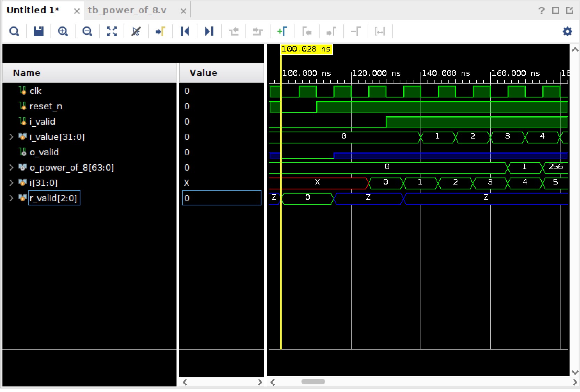Select the reset_n signal
Viewport: 580px width, 392px height.
click(x=46, y=106)
